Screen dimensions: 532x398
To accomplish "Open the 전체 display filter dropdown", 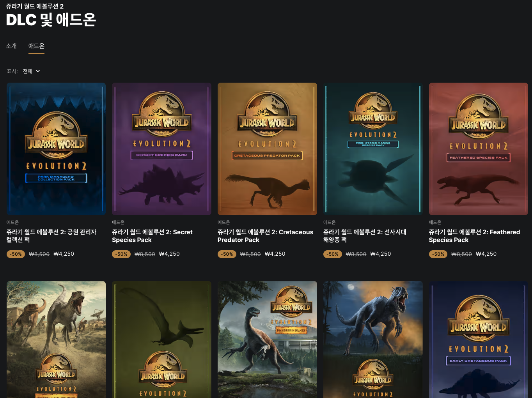I will pyautogui.click(x=31, y=71).
